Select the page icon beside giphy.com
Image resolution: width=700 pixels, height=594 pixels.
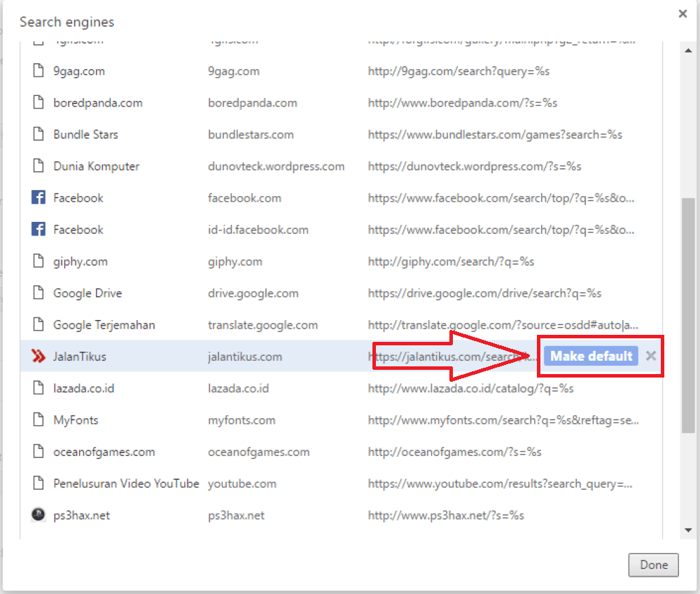(x=38, y=261)
